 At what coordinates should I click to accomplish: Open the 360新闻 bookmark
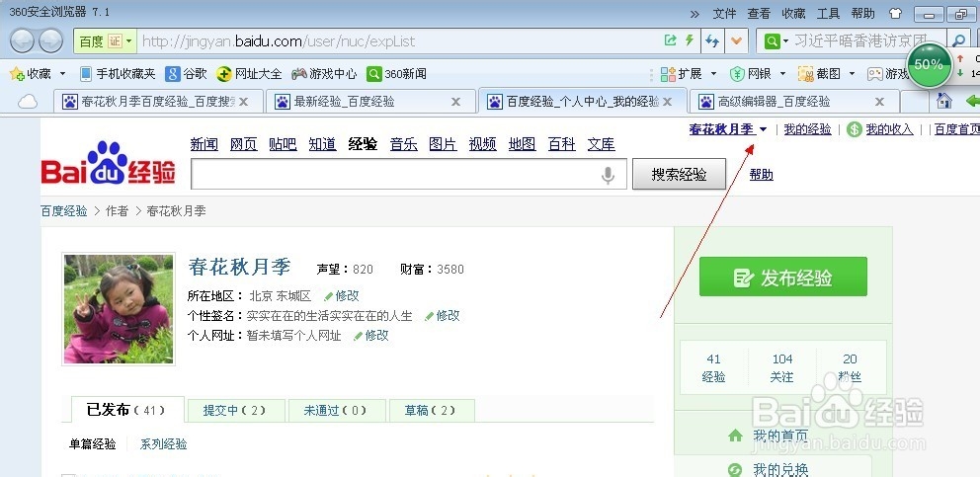396,74
